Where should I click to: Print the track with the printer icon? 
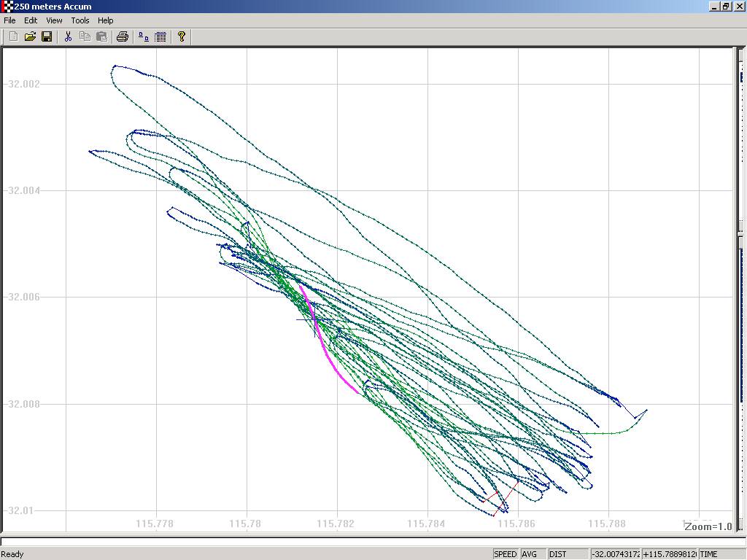(x=123, y=36)
